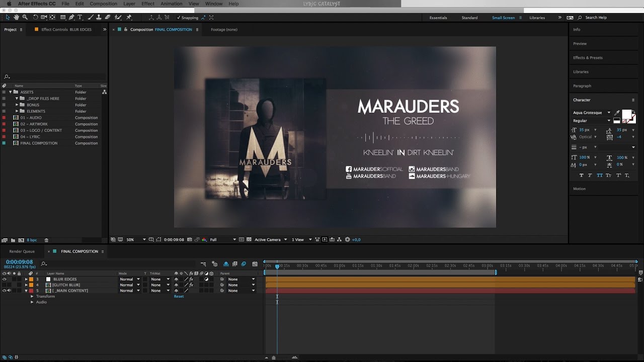This screenshot has height=362, width=644.
Task: Hide the BLUR EDGES layer eye
Action: pyautogui.click(x=4, y=279)
